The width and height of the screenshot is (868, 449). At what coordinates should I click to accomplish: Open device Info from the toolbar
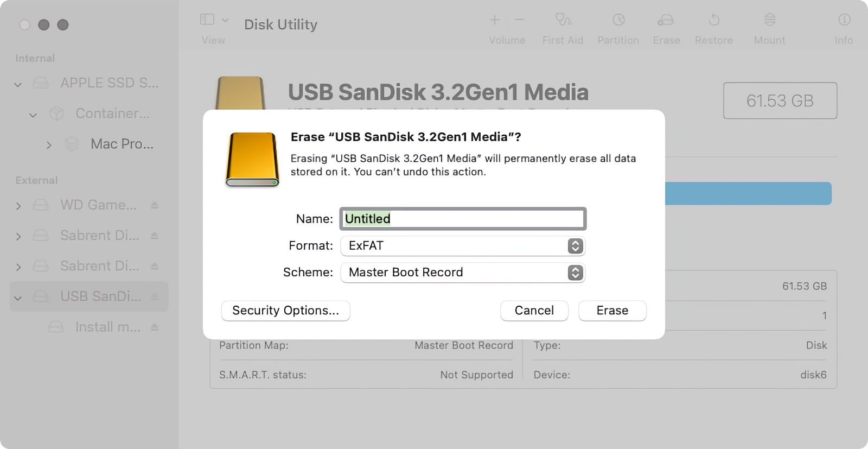click(844, 24)
